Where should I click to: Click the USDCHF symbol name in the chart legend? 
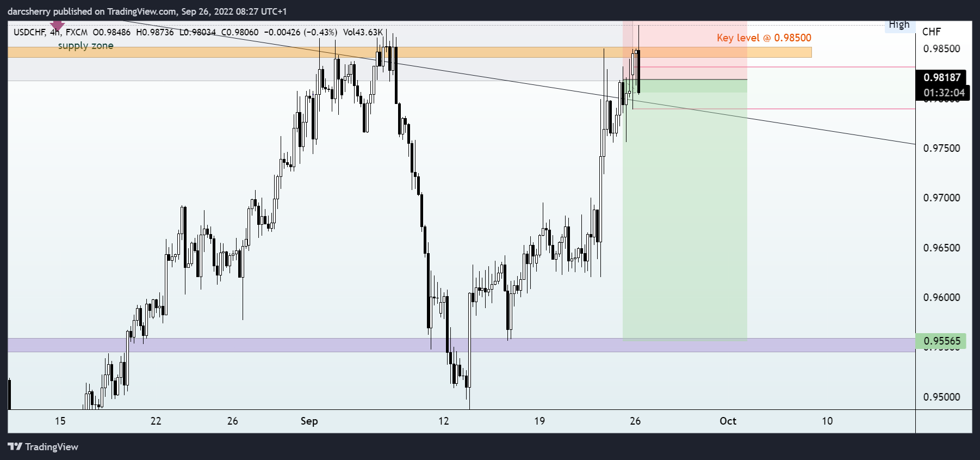(x=29, y=32)
